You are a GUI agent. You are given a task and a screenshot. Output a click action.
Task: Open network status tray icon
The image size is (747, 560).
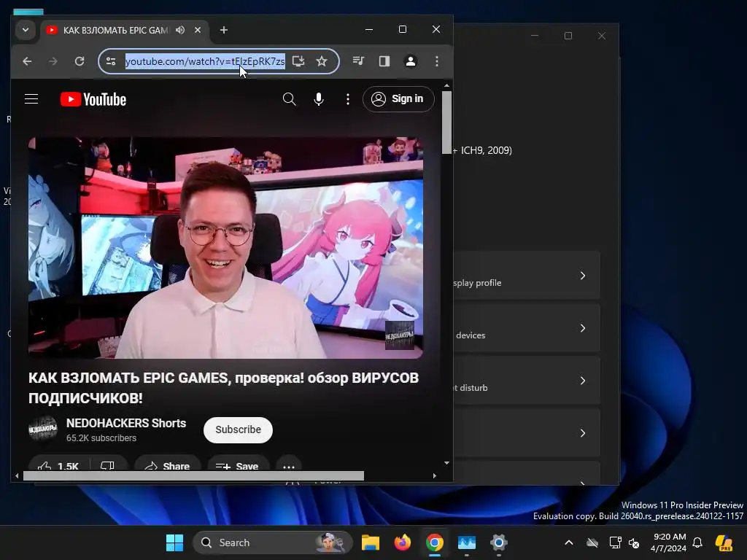(615, 542)
